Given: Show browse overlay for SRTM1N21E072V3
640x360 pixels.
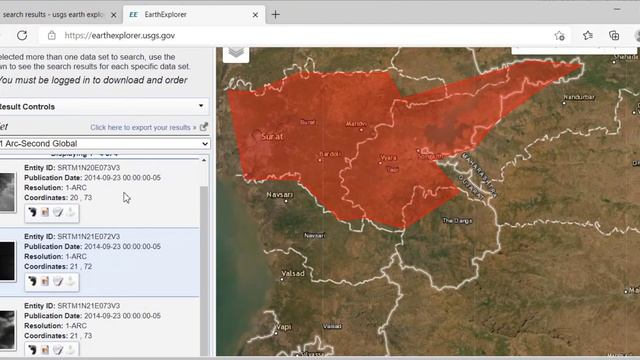Looking at the screenshot, I should click(x=45, y=281).
